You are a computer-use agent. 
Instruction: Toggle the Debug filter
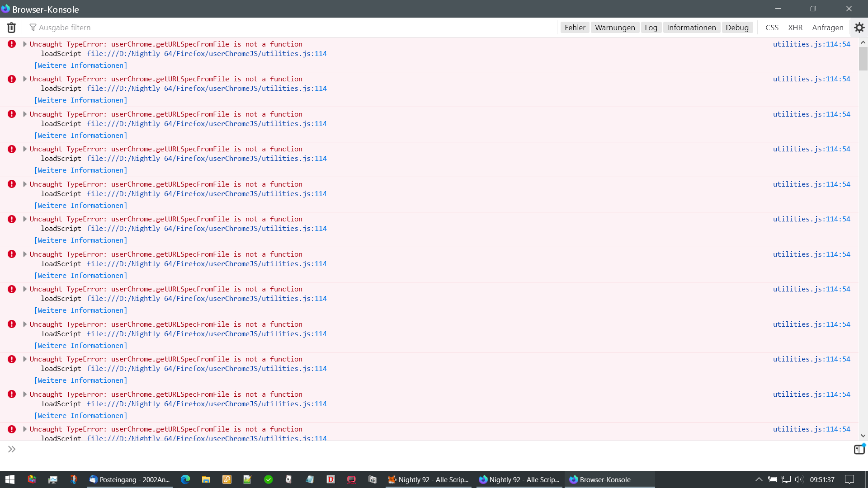[737, 28]
